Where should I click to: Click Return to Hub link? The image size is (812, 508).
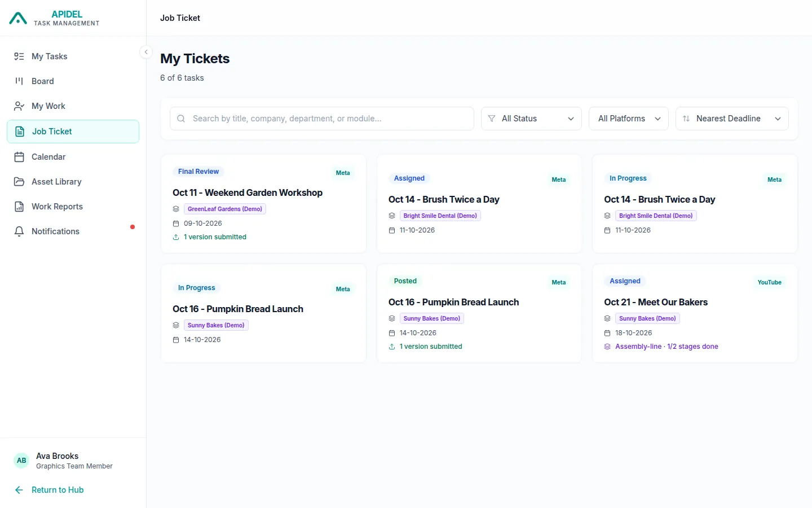[x=58, y=490]
